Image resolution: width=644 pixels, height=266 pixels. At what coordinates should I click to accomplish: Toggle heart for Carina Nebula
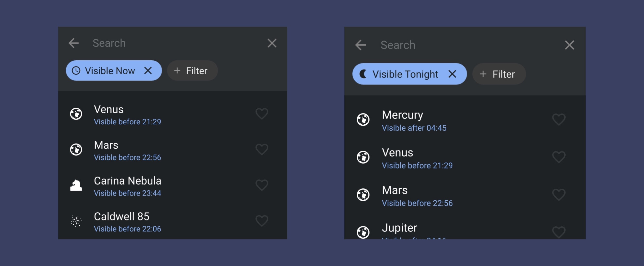[262, 185]
